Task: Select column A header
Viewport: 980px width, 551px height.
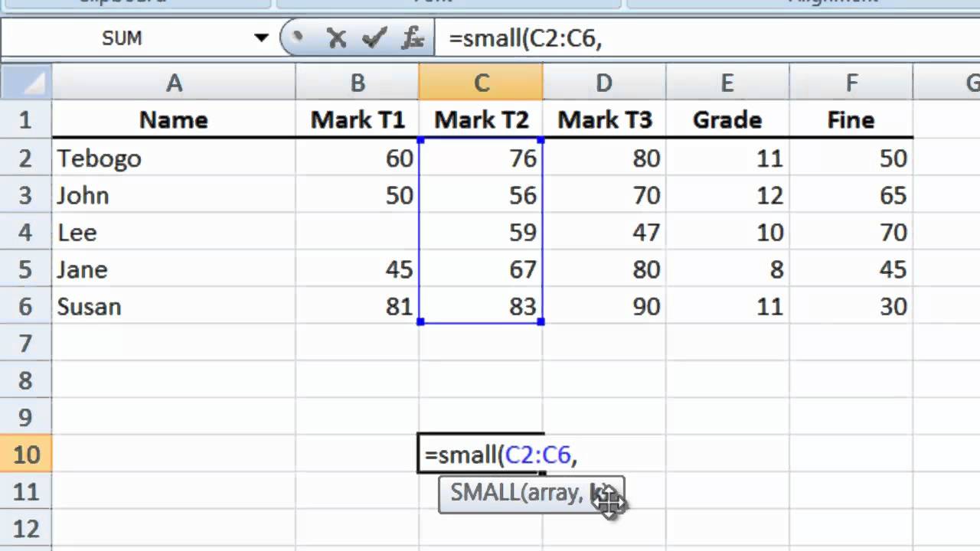Action: [x=174, y=83]
